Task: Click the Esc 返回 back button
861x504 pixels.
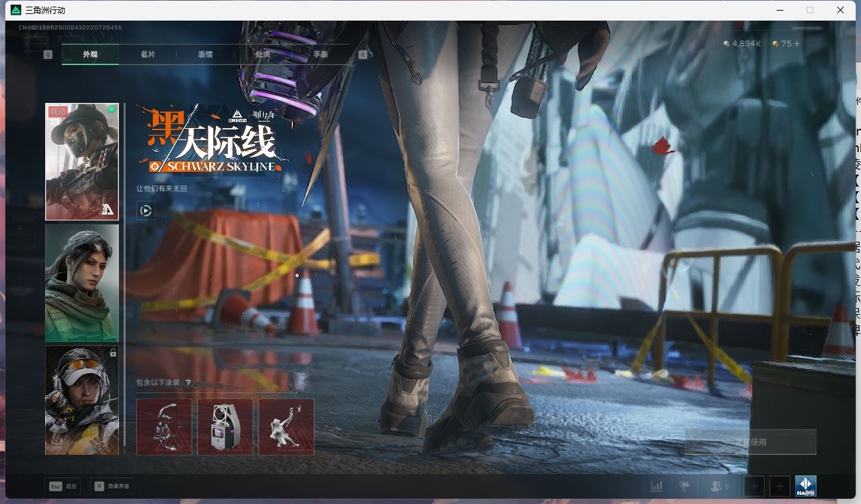Action: pyautogui.click(x=63, y=487)
